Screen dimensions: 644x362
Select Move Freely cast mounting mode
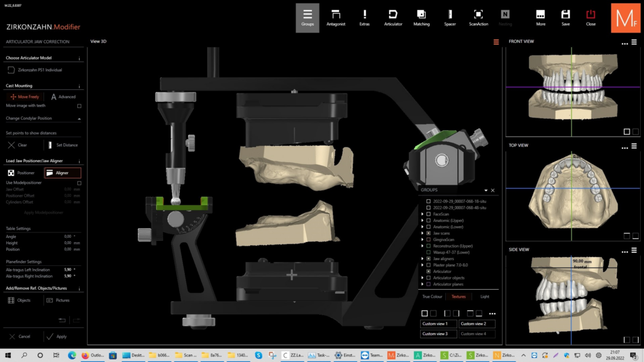tap(25, 97)
